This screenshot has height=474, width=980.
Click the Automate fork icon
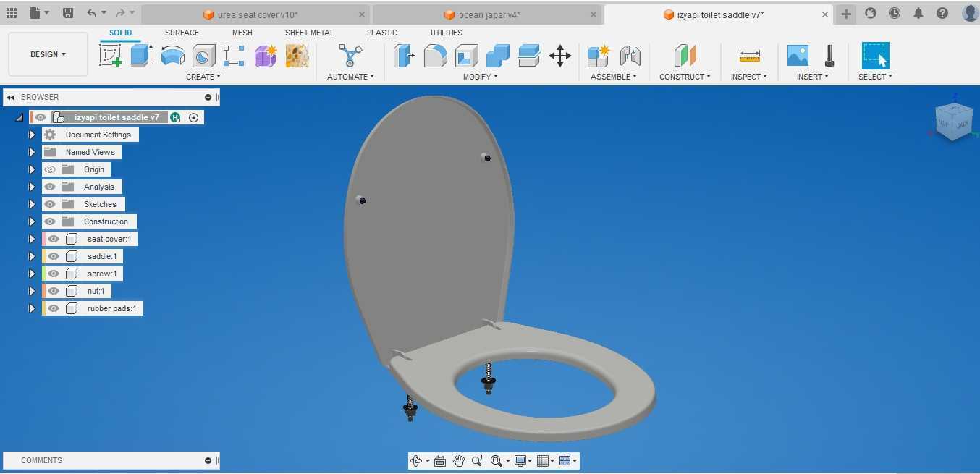[350, 56]
